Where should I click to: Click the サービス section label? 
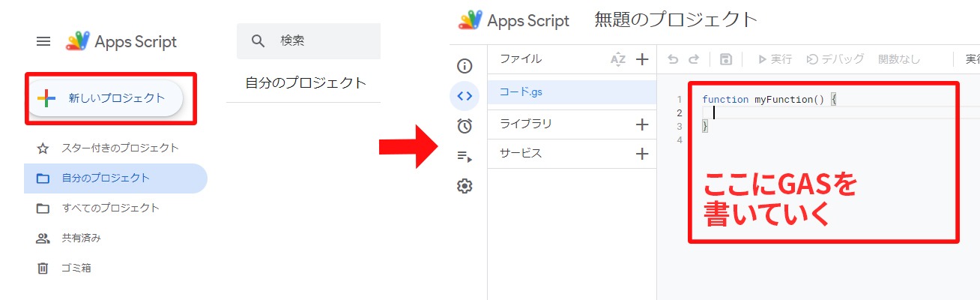(x=520, y=153)
